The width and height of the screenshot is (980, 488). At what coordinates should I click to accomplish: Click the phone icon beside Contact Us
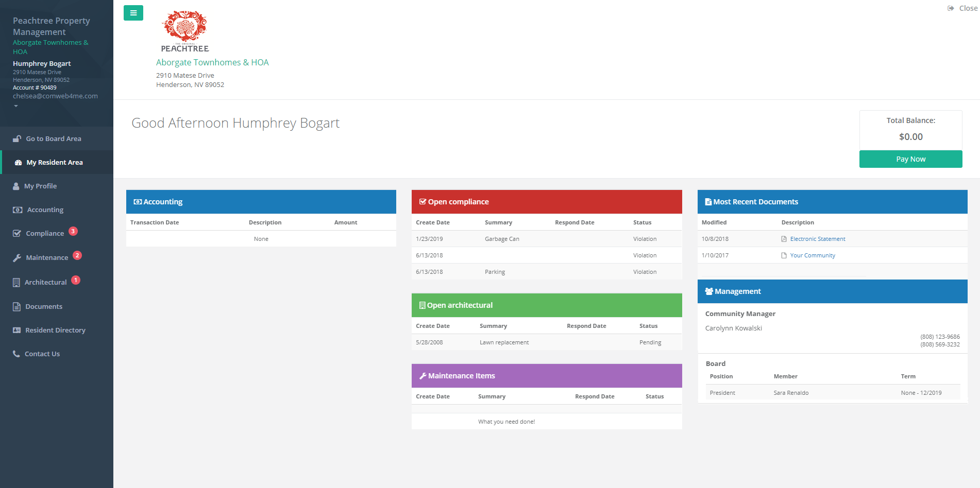(x=16, y=354)
